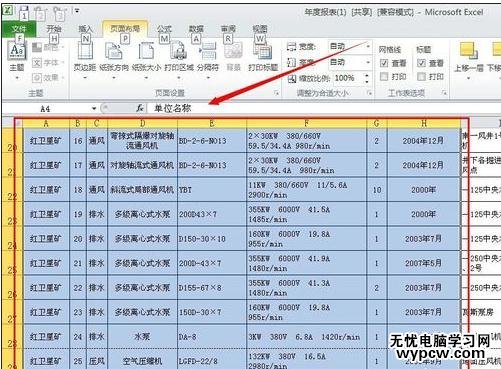Open Sheet Options (工作表选项) dialog launcher
The image size is (501, 369).
[444, 93]
